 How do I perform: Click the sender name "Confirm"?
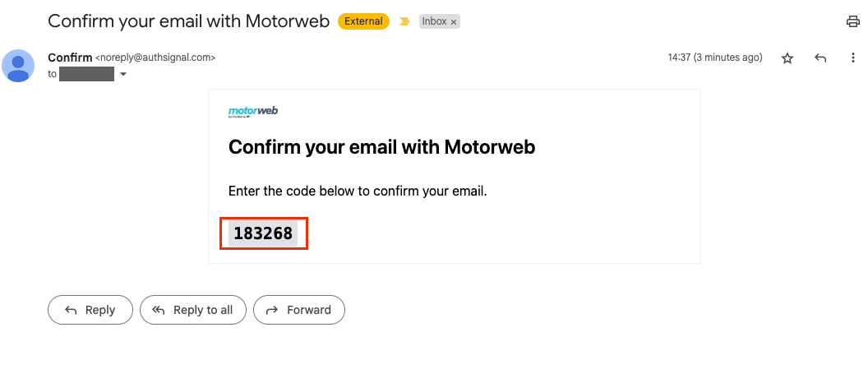[70, 58]
